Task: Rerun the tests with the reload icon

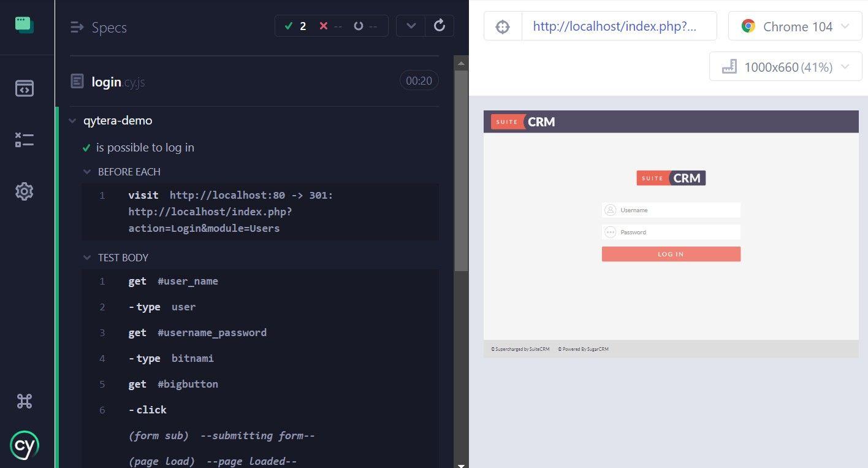Action: coord(439,25)
